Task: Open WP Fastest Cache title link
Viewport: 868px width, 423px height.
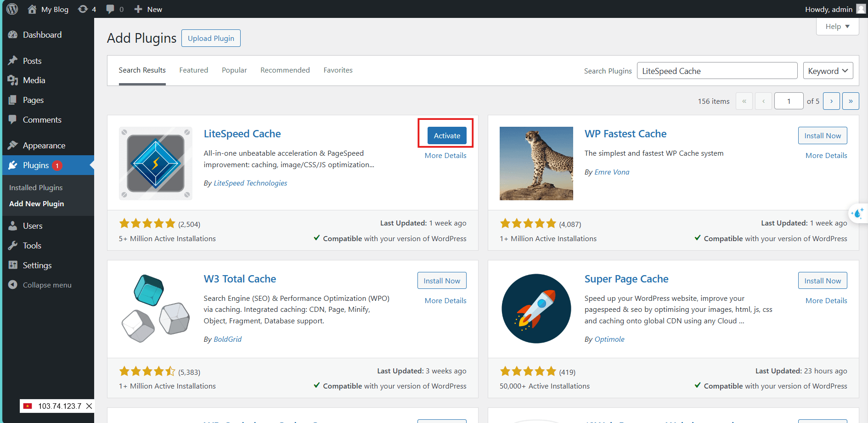Action: [x=626, y=134]
